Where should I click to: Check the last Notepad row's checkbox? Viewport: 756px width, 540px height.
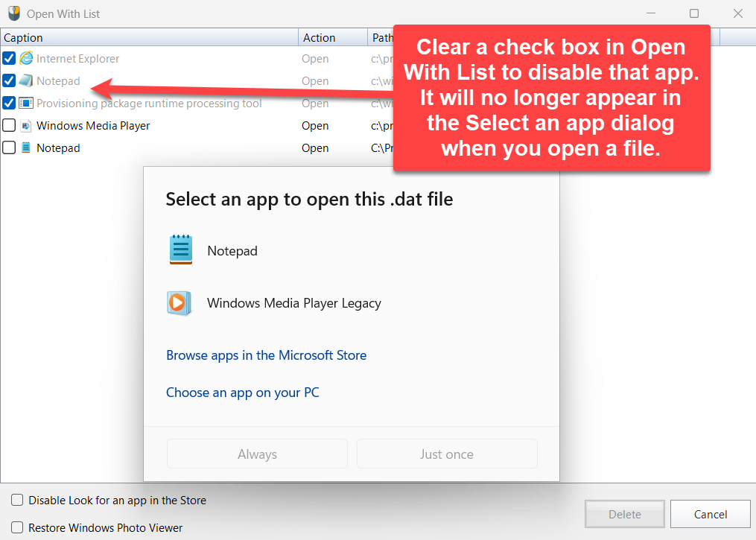coord(9,147)
